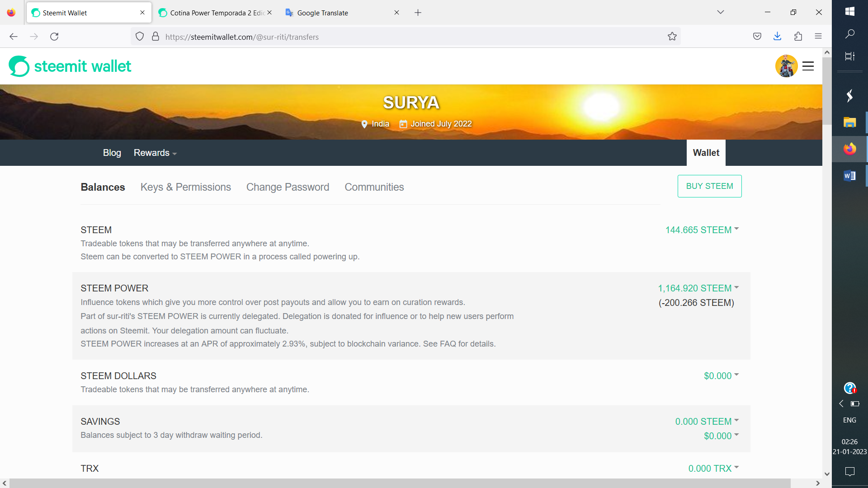Click the vertical page scrollbar
Screen dimensions: 868x488
click(827, 90)
